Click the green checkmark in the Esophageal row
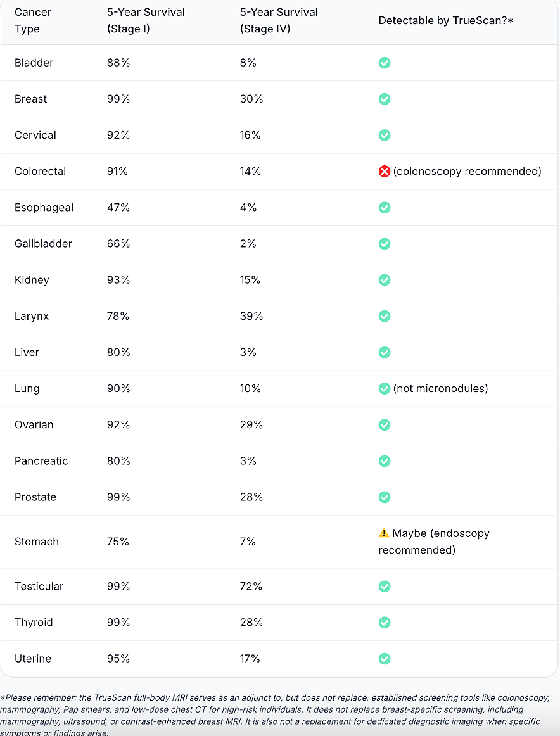560x736 pixels. click(x=385, y=208)
